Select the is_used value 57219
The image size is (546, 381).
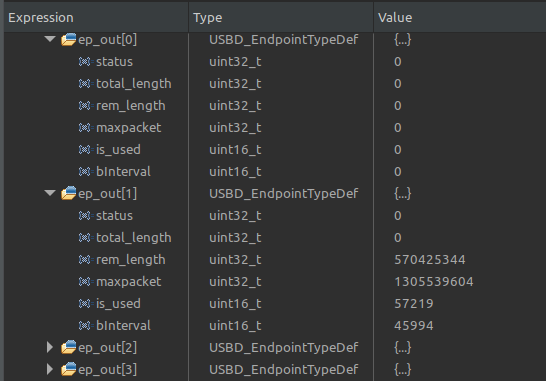pos(414,303)
